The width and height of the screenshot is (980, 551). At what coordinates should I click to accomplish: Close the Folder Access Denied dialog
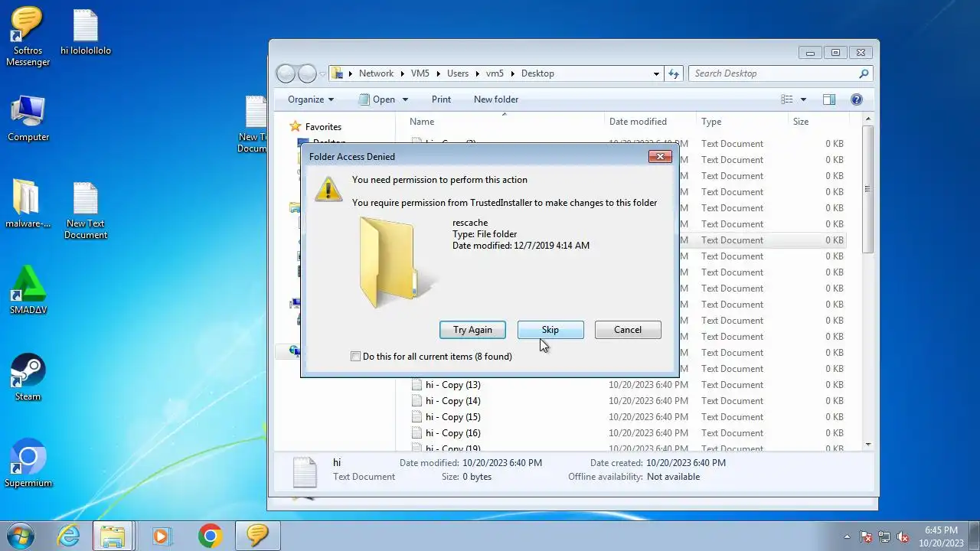coord(660,156)
